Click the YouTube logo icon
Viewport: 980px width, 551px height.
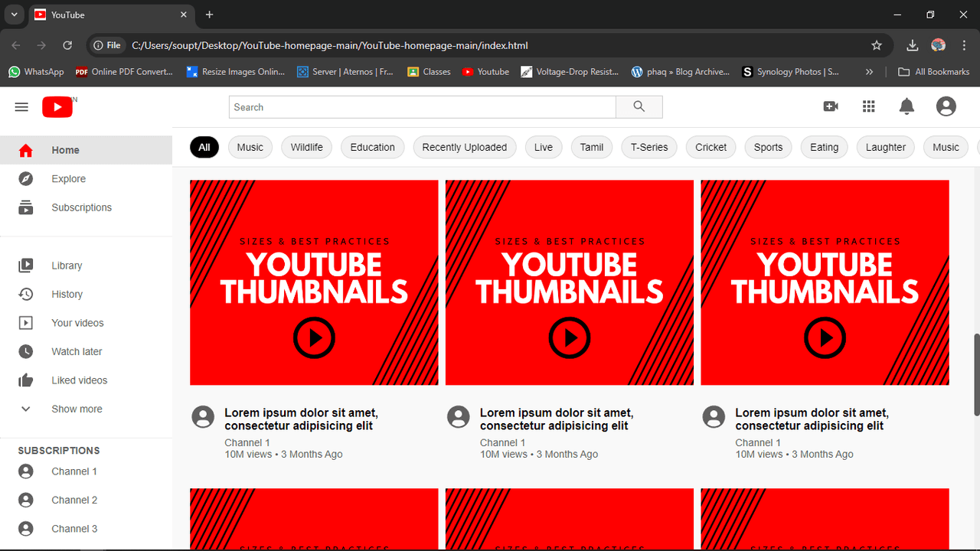click(x=57, y=107)
